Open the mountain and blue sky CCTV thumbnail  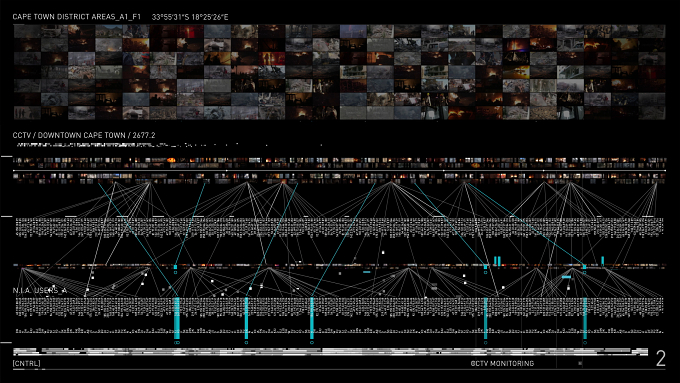[x=108, y=31]
